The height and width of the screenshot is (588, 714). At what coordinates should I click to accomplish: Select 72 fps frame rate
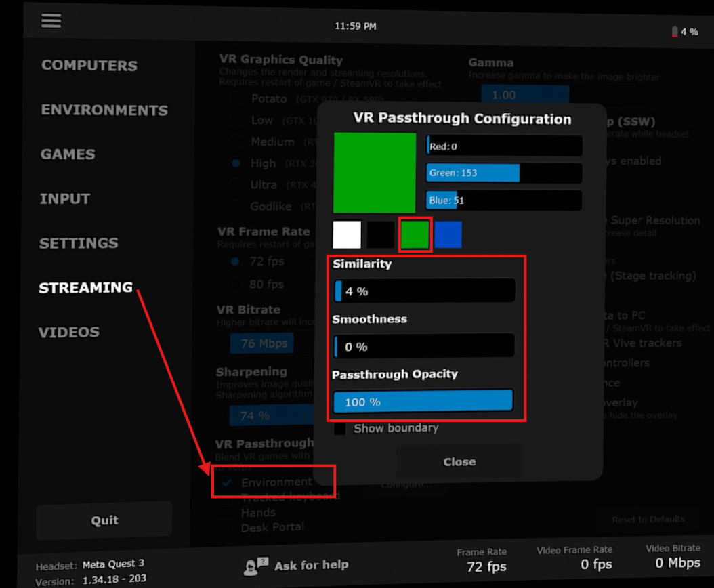(x=235, y=261)
